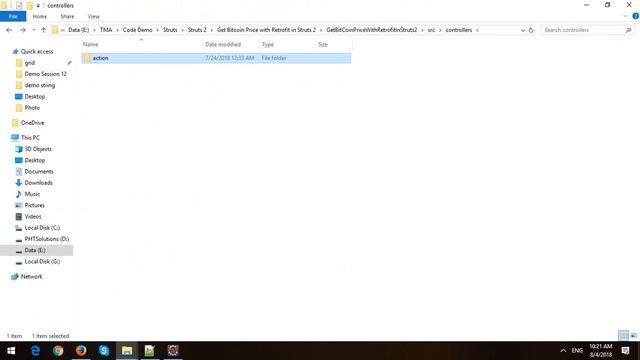Launch Microsoft Edge from taskbar
This screenshot has height=360, width=640.
36,351
